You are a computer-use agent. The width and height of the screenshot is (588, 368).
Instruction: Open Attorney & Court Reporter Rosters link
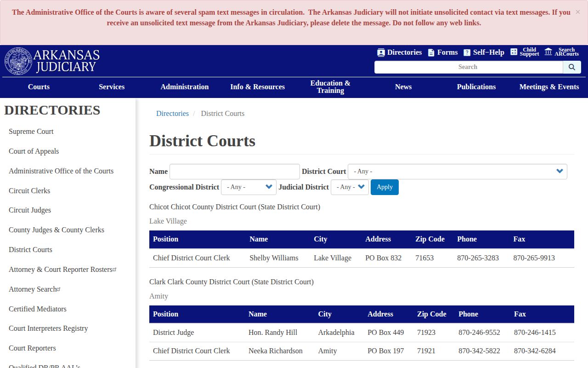pos(62,270)
